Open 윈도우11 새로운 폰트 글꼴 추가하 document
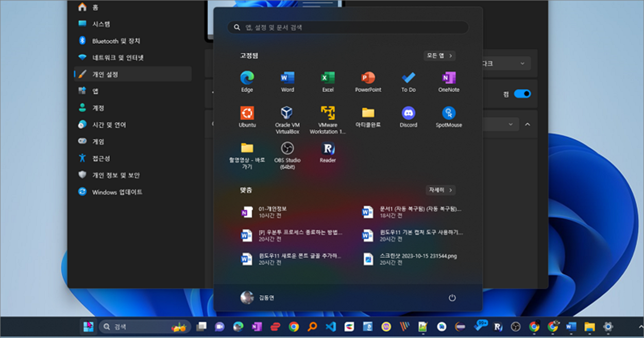644x338 pixels. (291, 259)
